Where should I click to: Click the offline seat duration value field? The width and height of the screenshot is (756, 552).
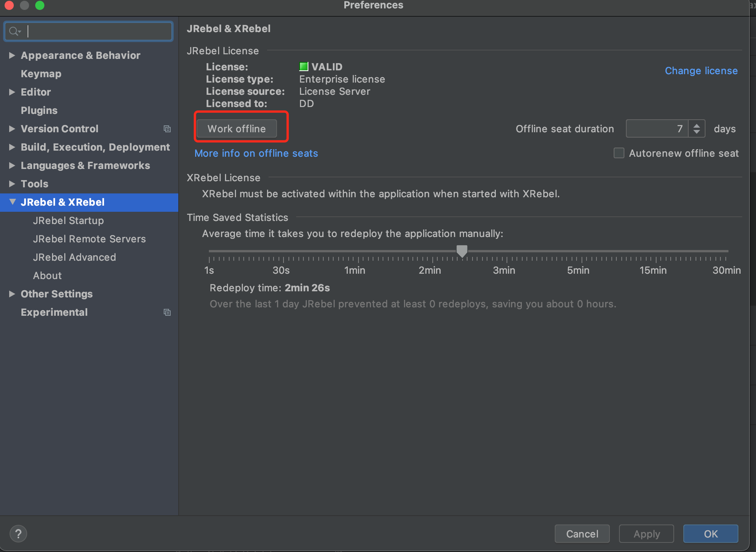(x=657, y=129)
